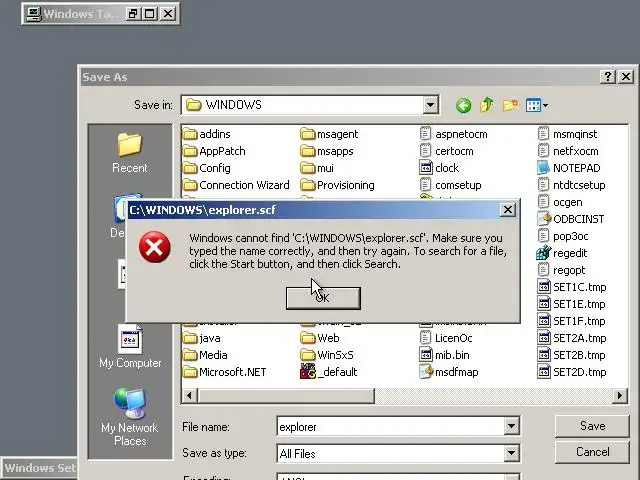Screen dimensions: 640x480
Task: Open My Network Places in places bar
Action: (130, 417)
